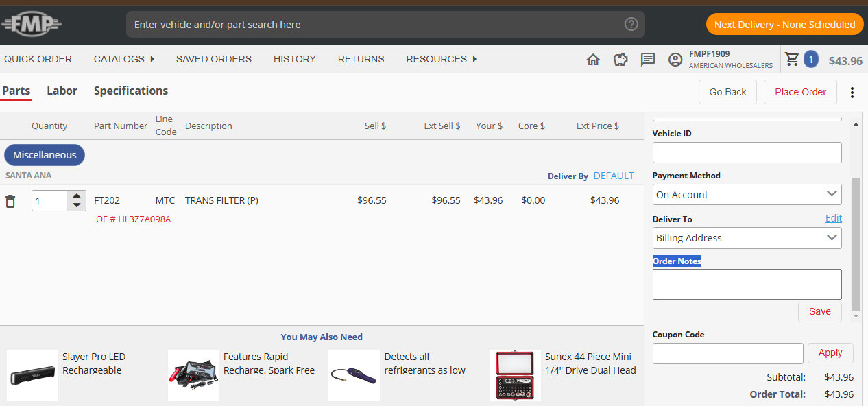This screenshot has height=406, width=868.
Task: Increase FT202 quantity with up arrow
Action: pyautogui.click(x=77, y=195)
